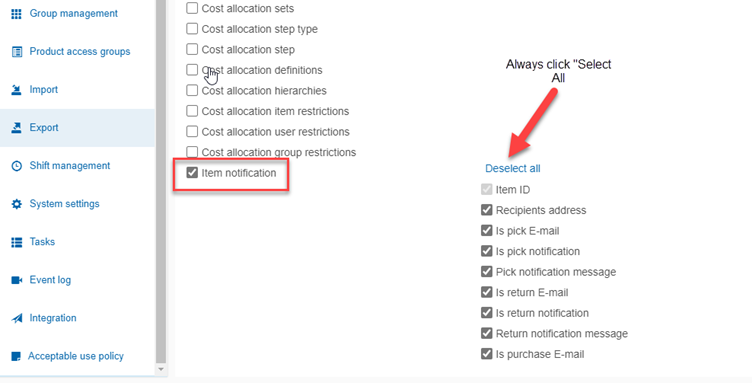Click the Shift management clock icon
This screenshot has height=383, width=752.
click(16, 166)
